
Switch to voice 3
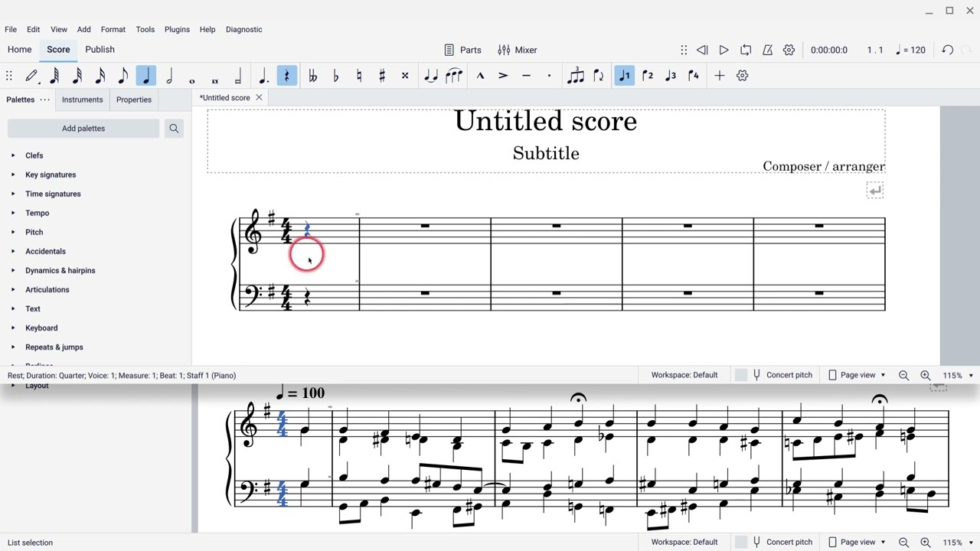(x=671, y=76)
